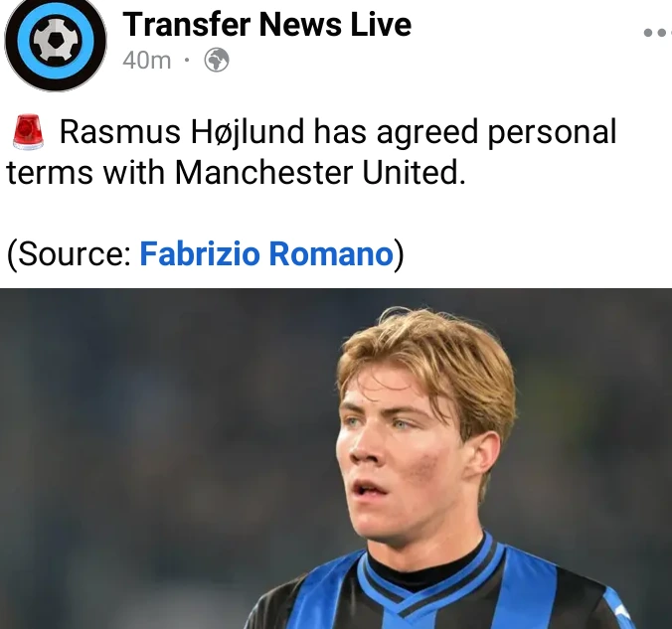This screenshot has width=672, height=629.
Task: Click the "(Source:" label text
Action: (x=70, y=253)
